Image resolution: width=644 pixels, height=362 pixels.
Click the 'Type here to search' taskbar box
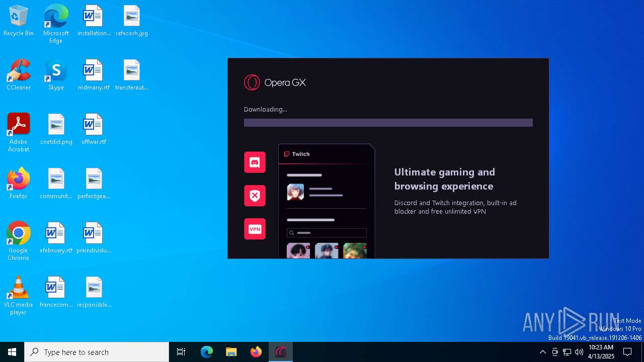[x=97, y=352]
